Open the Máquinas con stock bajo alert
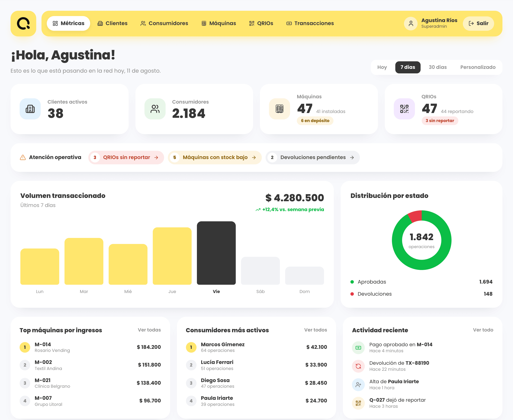Viewport: 513px width, 420px height. coord(215,158)
